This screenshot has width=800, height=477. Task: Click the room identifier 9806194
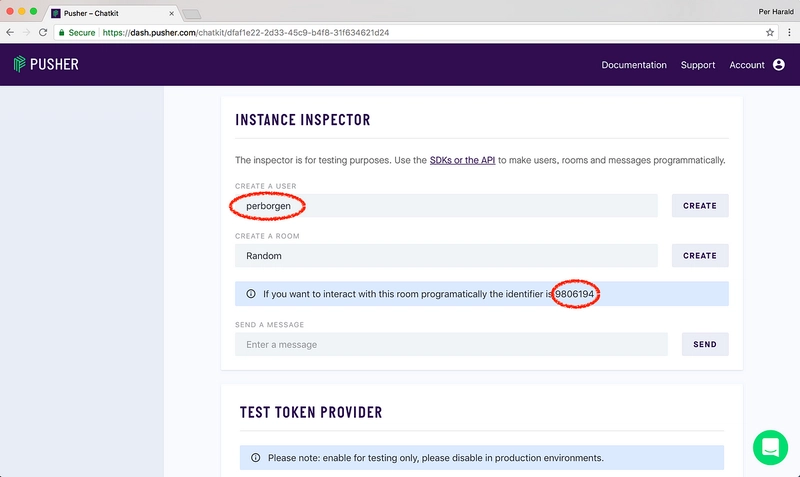pyautogui.click(x=574, y=294)
